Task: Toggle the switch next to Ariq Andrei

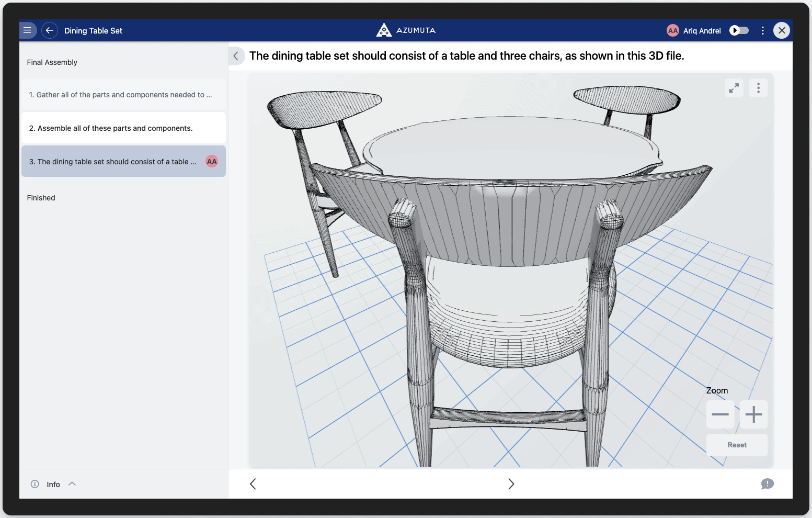Action: (739, 30)
